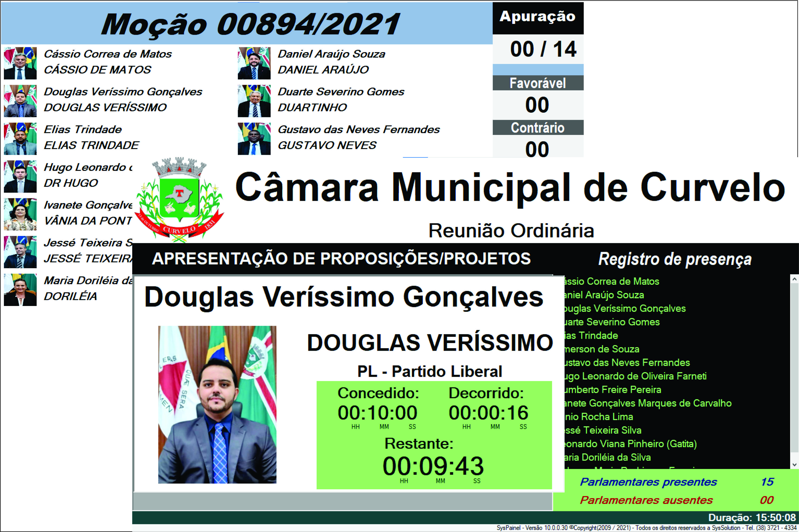Image resolution: width=799 pixels, height=532 pixels.
Task: Click the Concedido time 00:10:00
Action: (377, 413)
